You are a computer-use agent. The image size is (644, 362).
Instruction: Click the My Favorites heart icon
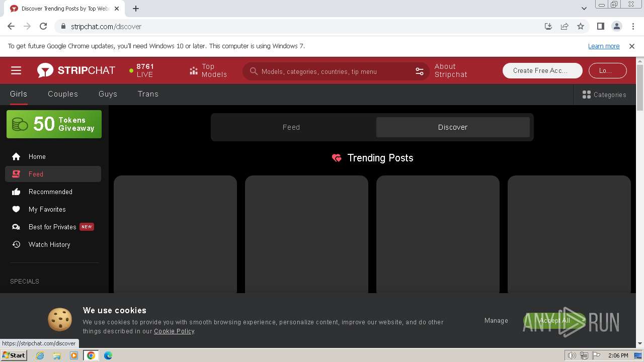[x=16, y=209]
